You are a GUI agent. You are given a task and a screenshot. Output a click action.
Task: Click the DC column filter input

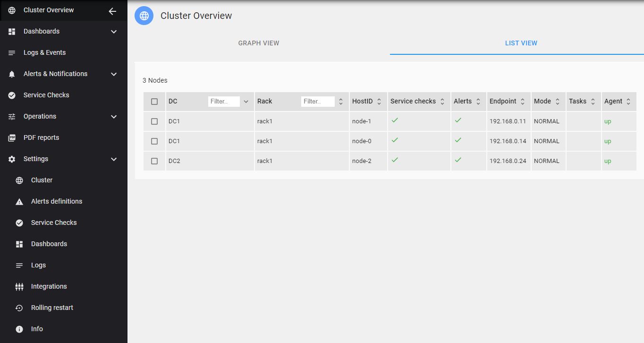224,102
